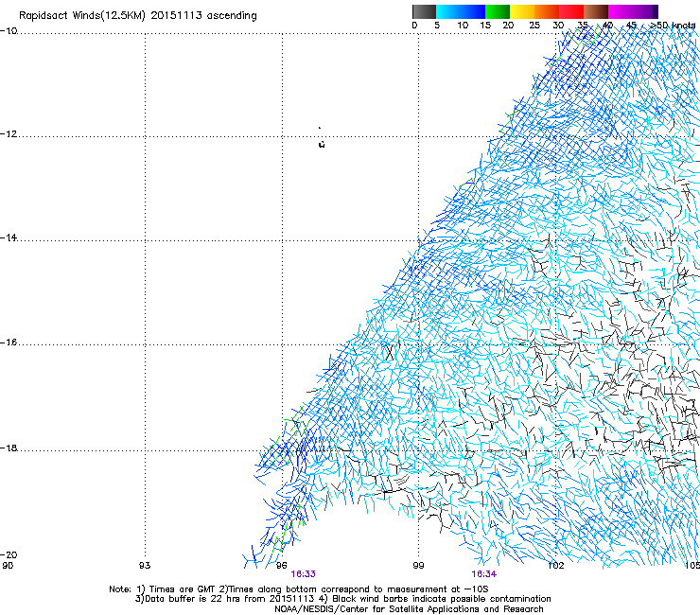Viewport: 700px width, 615px height.
Task: Click the '5' label under the color scale
Action: pos(437,26)
